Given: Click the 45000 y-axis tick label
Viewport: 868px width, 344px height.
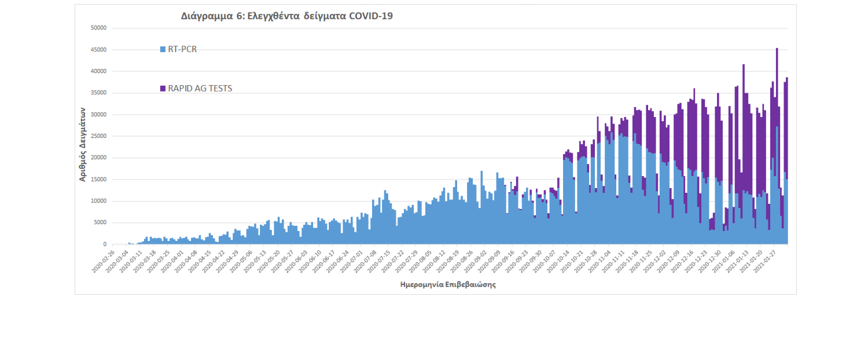Looking at the screenshot, I should click(x=98, y=50).
